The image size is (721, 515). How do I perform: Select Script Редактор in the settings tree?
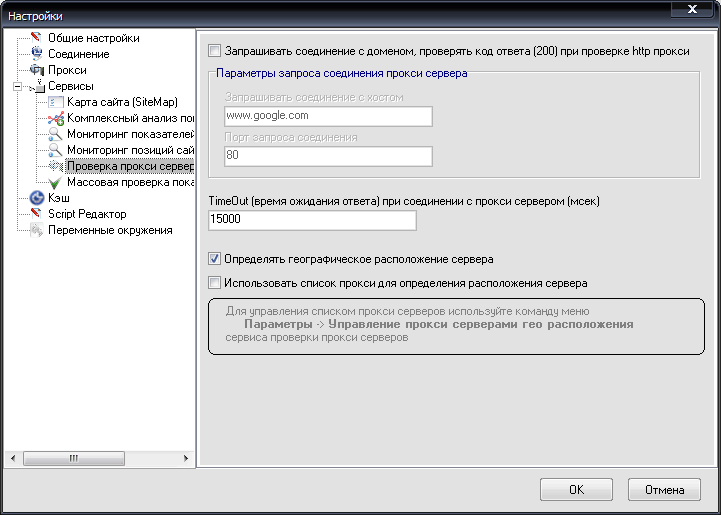(87, 214)
